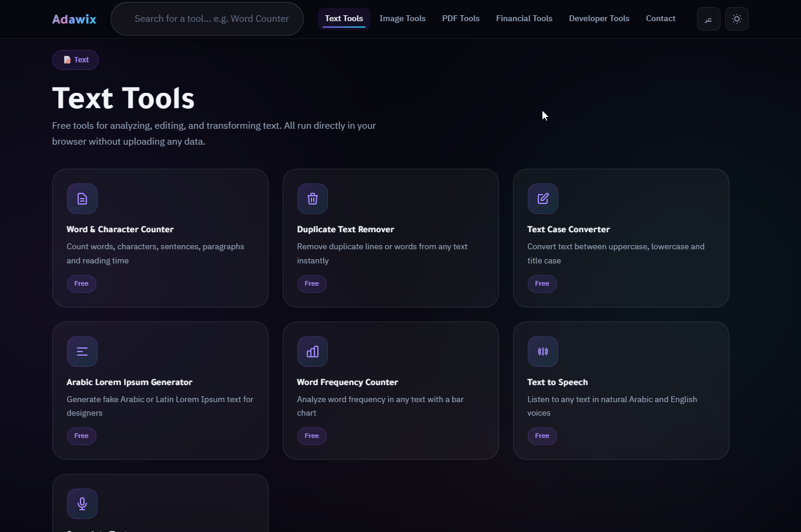Open the Text Case Converter title
Viewport: 801px width, 532px height.
tap(568, 229)
